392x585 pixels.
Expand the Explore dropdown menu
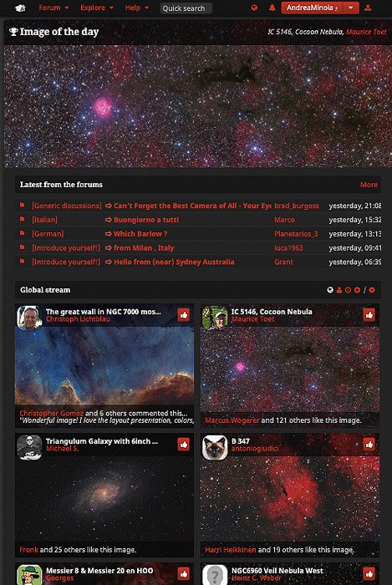click(x=97, y=8)
